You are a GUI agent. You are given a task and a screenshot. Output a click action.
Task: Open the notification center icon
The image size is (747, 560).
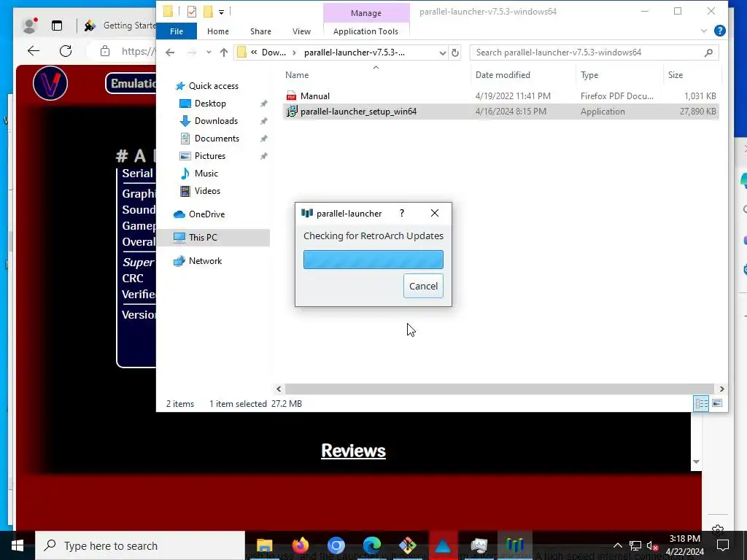pyautogui.click(x=723, y=545)
